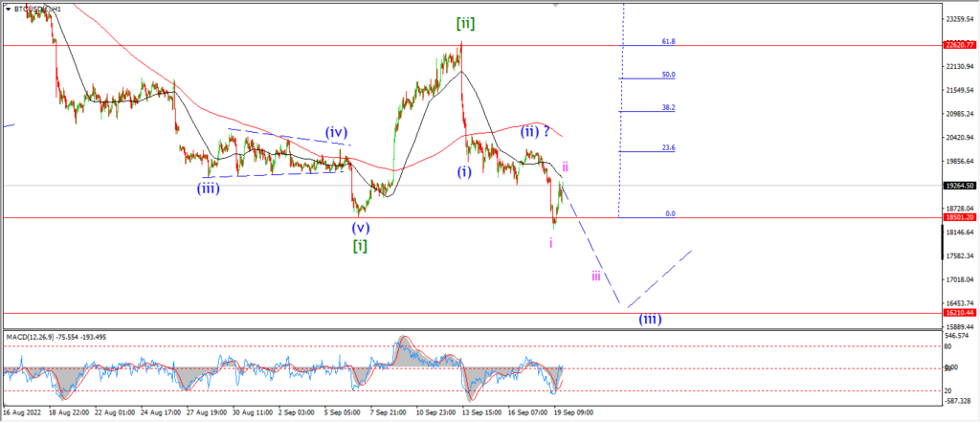Click the chart shift triangle marker at top
Image resolution: width=980 pixels, height=422 pixels.
(x=555, y=5)
